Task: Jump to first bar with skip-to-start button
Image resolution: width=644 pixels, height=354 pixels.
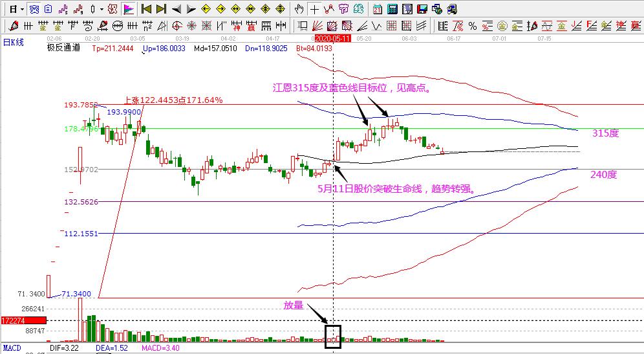Action: click(x=146, y=9)
